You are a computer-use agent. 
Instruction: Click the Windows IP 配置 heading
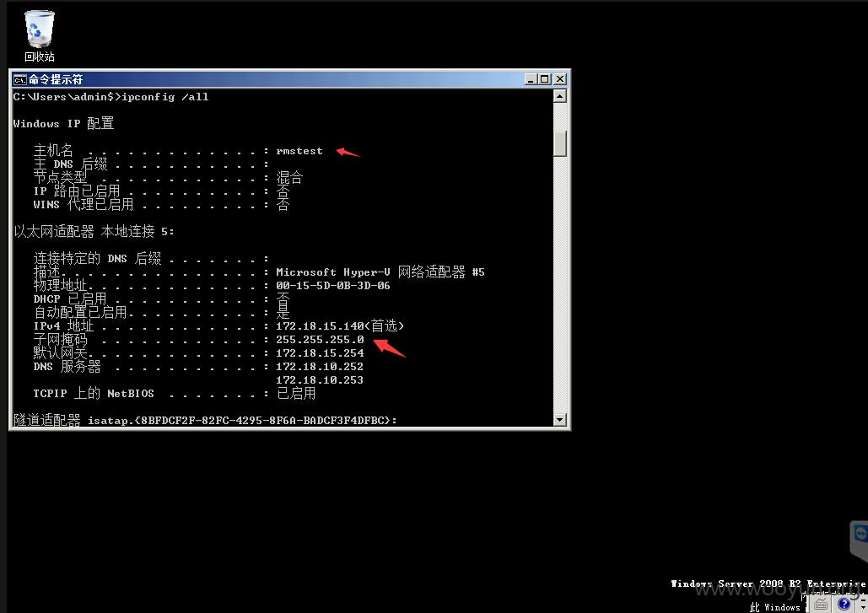point(63,123)
